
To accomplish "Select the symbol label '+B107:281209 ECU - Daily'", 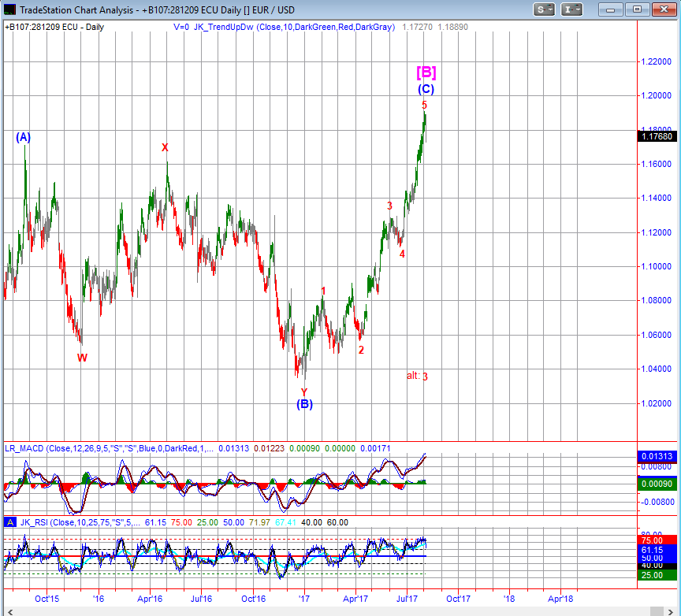I will click(54, 27).
